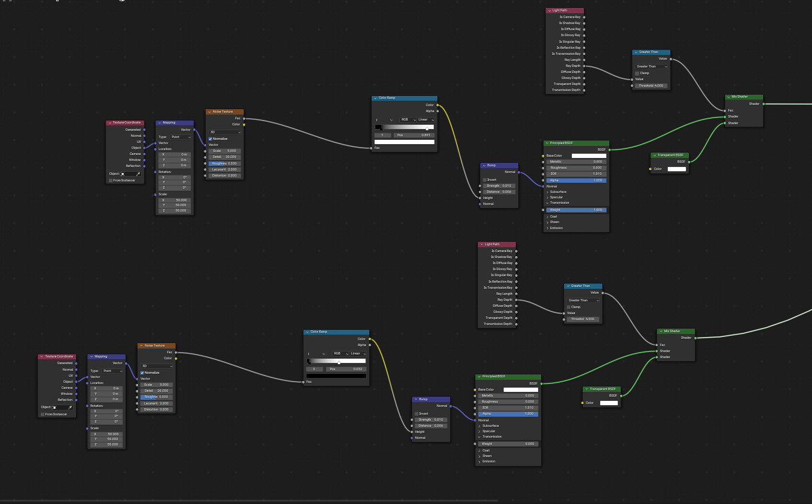Click the black color swatch below Pos 0.032
This screenshot has height=504, width=812.
point(336,376)
